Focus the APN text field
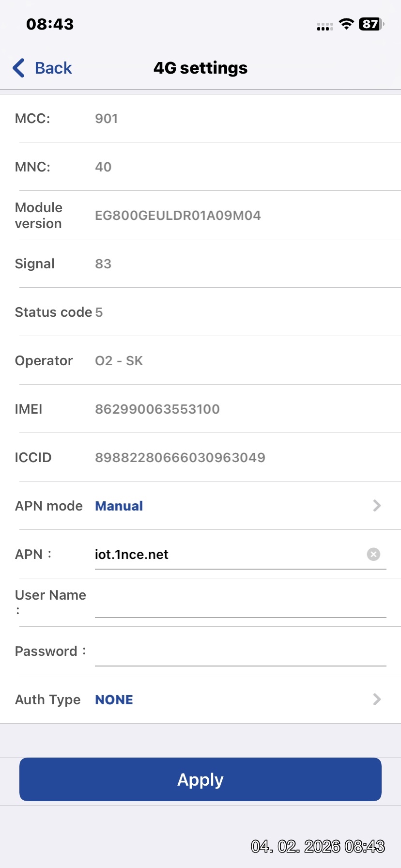Screen dimensions: 401x868 point(228,554)
